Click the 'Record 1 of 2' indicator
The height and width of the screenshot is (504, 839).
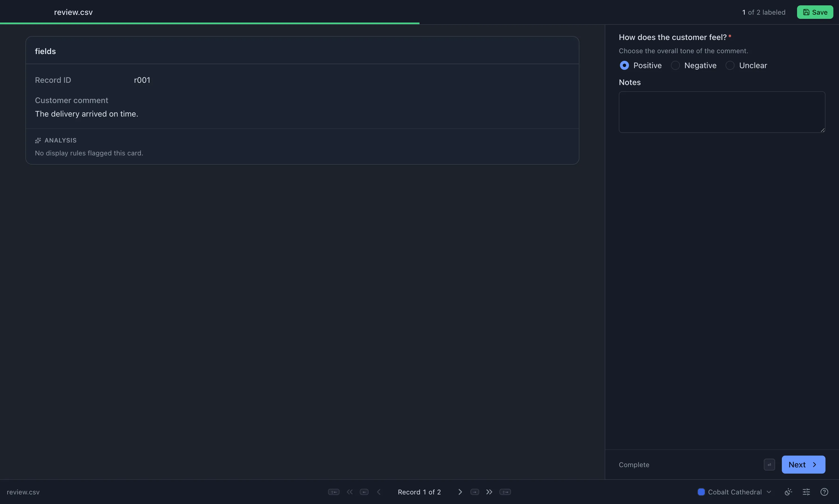coord(419,492)
